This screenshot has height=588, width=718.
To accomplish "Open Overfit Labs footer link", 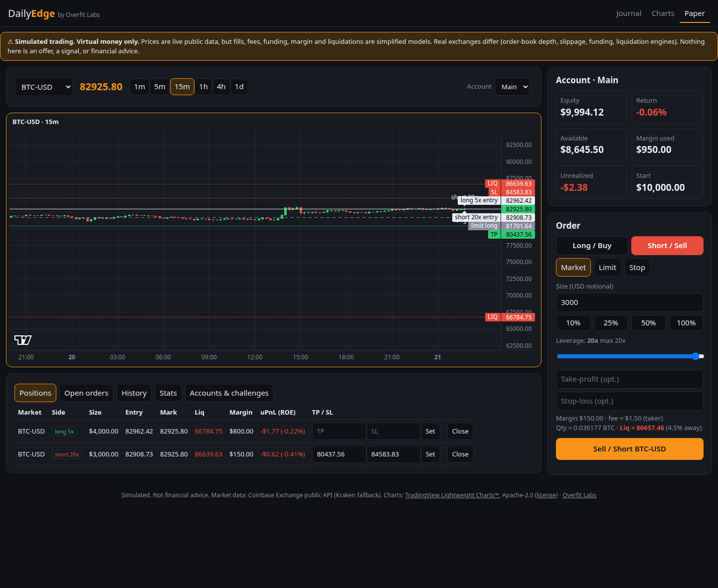I will [579, 495].
